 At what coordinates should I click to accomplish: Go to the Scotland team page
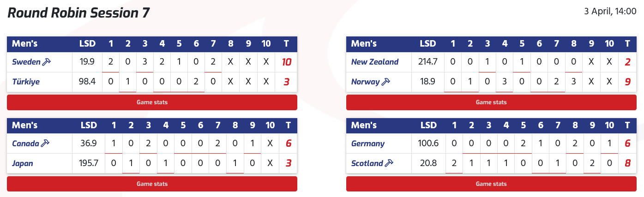(367, 163)
